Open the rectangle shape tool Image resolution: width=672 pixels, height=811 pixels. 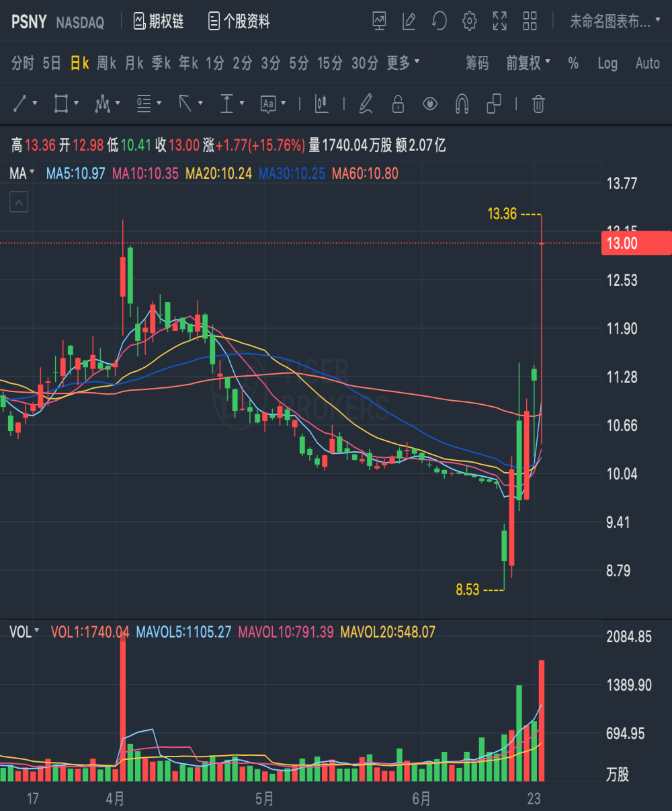coord(61,104)
